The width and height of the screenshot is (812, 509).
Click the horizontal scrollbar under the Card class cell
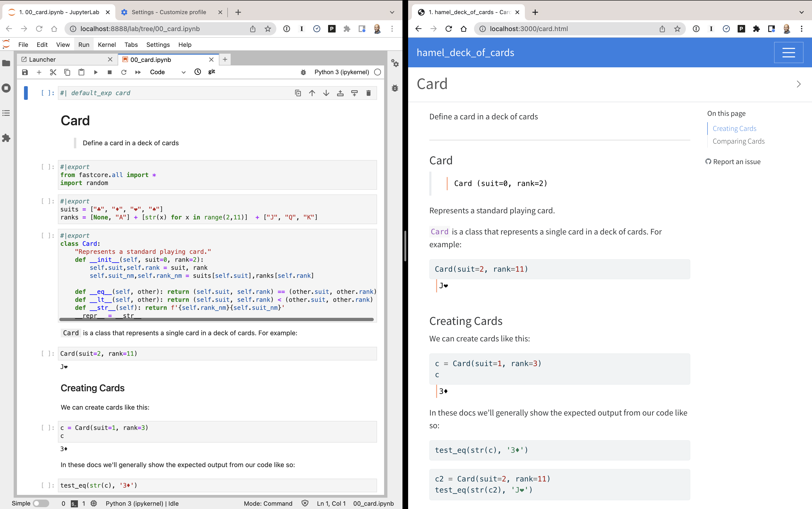pos(216,319)
